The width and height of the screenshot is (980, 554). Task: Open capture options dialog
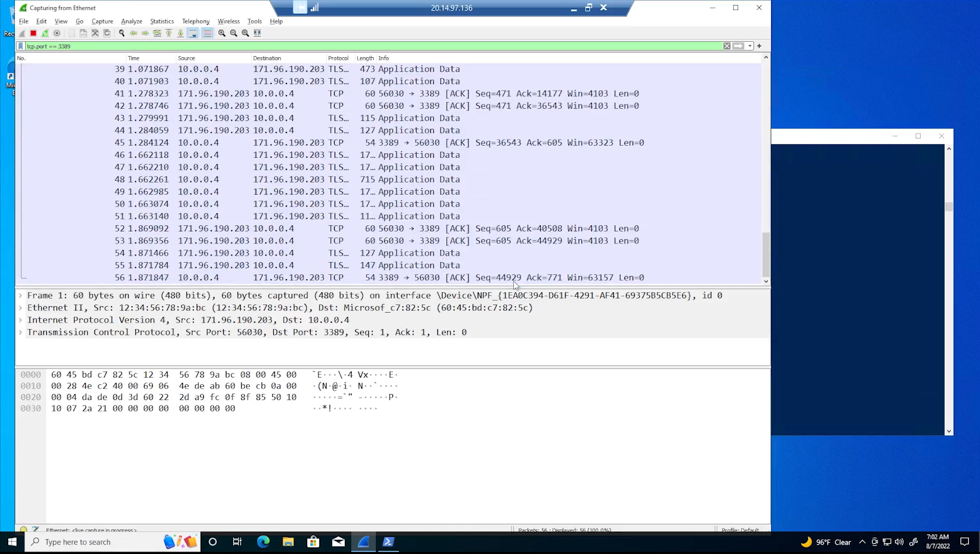pyautogui.click(x=57, y=33)
